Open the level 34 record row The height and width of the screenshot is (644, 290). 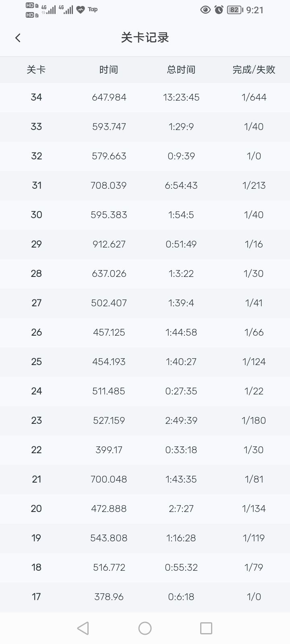(x=145, y=97)
